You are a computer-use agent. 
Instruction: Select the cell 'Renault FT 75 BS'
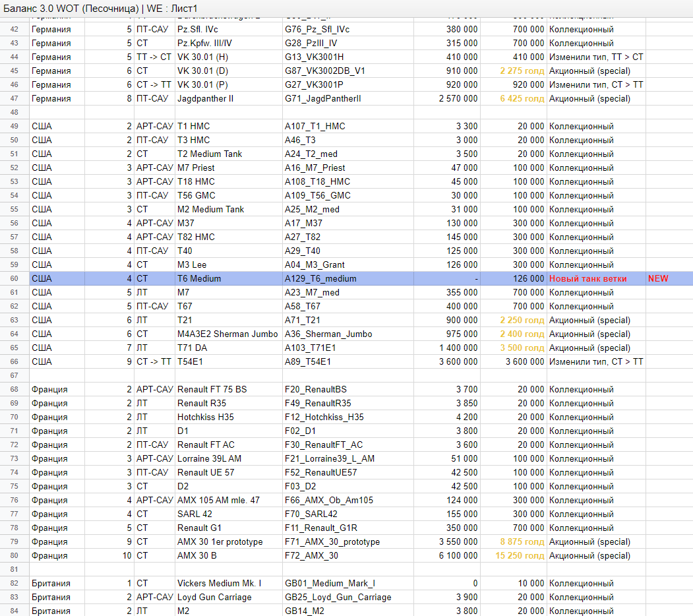click(x=229, y=390)
